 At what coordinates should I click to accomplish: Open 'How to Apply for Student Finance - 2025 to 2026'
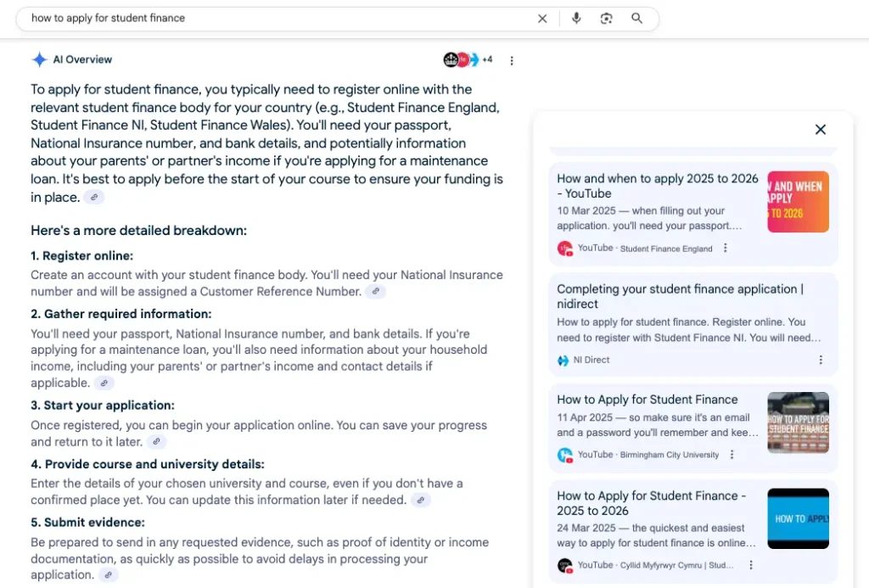click(x=651, y=502)
